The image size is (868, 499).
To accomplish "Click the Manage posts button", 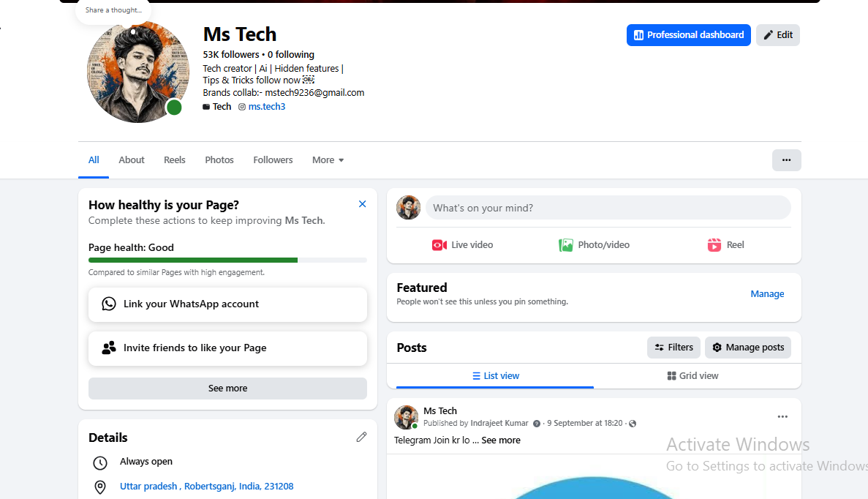I will (748, 348).
